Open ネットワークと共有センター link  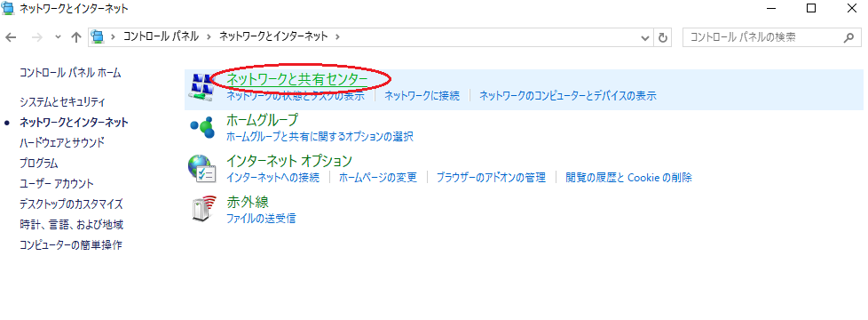point(297,79)
